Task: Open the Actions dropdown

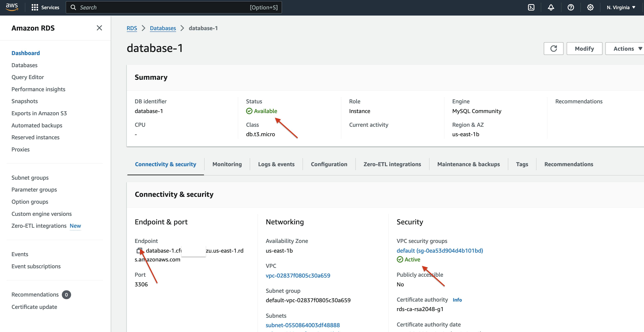Action: (x=624, y=48)
